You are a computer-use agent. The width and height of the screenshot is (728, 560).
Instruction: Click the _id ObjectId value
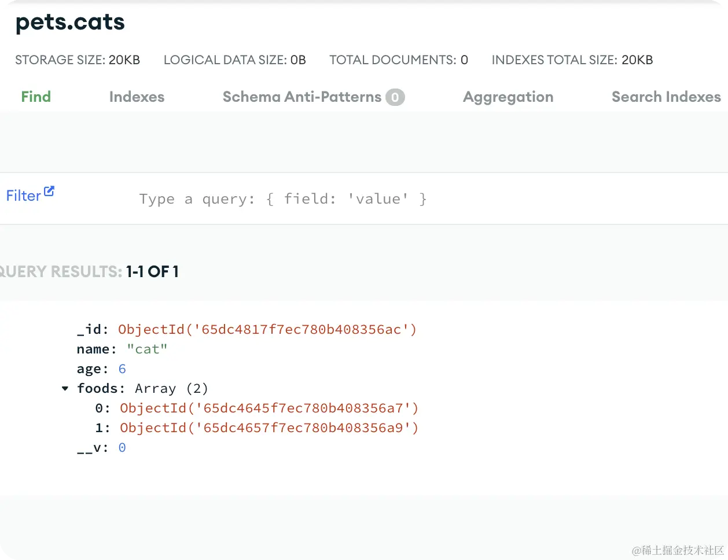(267, 330)
